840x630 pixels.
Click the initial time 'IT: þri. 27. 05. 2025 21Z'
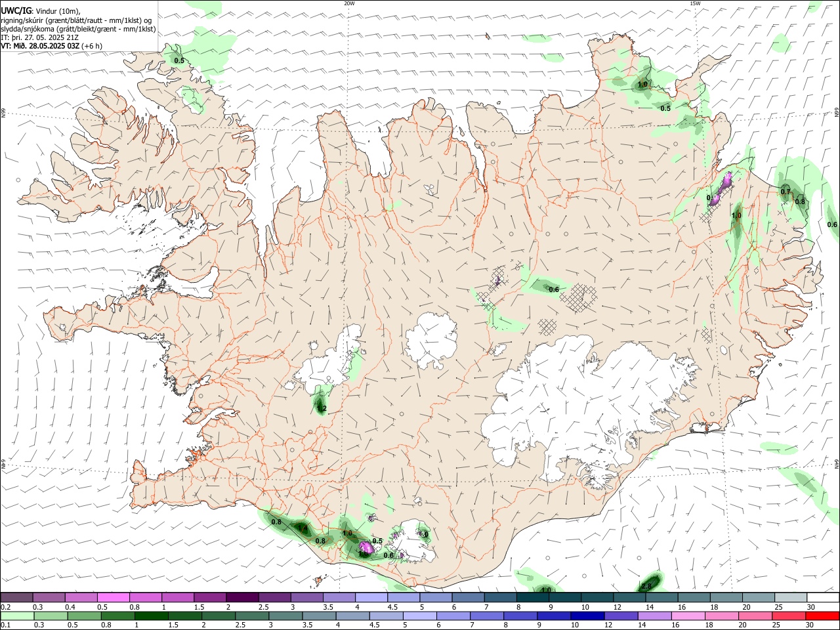click(x=40, y=37)
